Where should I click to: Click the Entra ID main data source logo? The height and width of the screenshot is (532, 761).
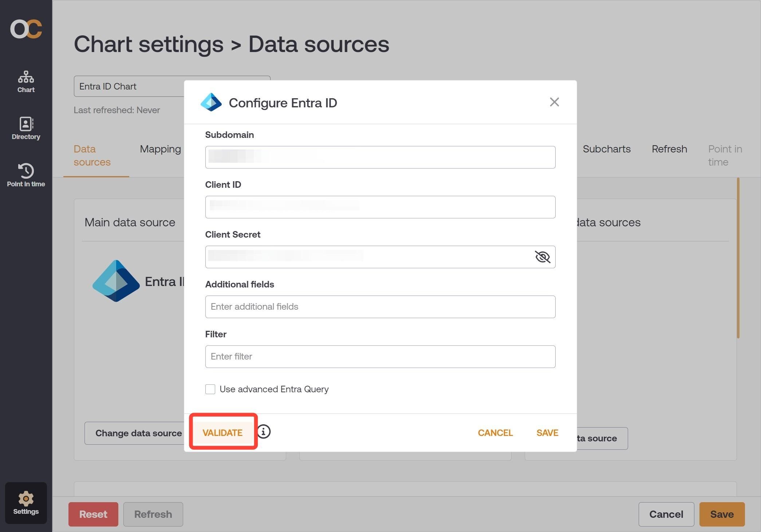click(x=116, y=281)
